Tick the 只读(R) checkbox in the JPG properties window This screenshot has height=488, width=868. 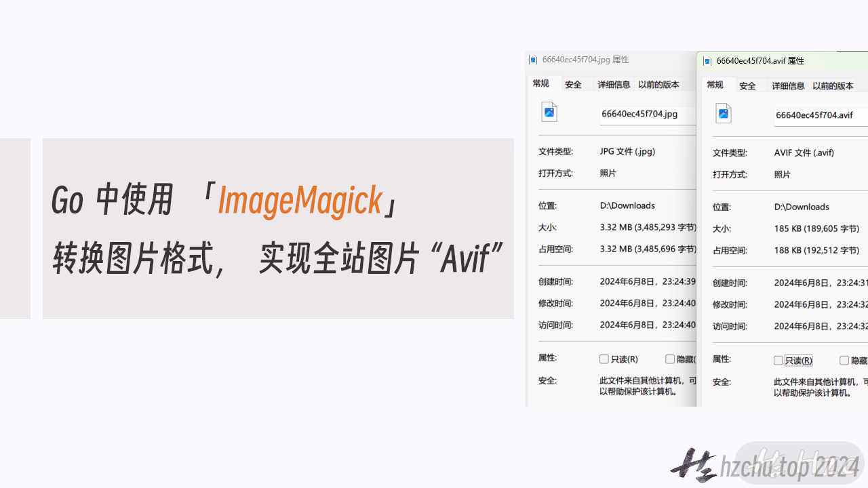tap(604, 359)
